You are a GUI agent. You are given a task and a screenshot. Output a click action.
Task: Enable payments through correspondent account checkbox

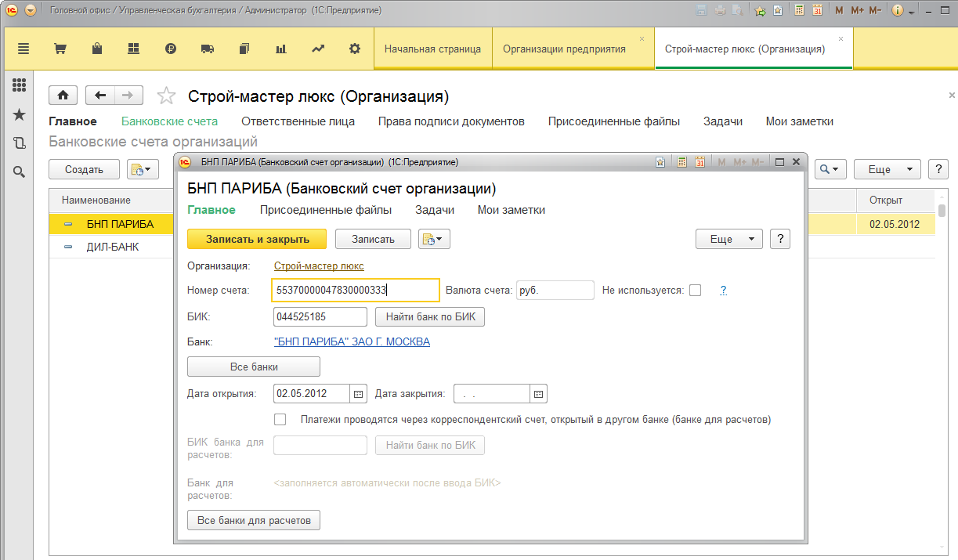(x=280, y=420)
